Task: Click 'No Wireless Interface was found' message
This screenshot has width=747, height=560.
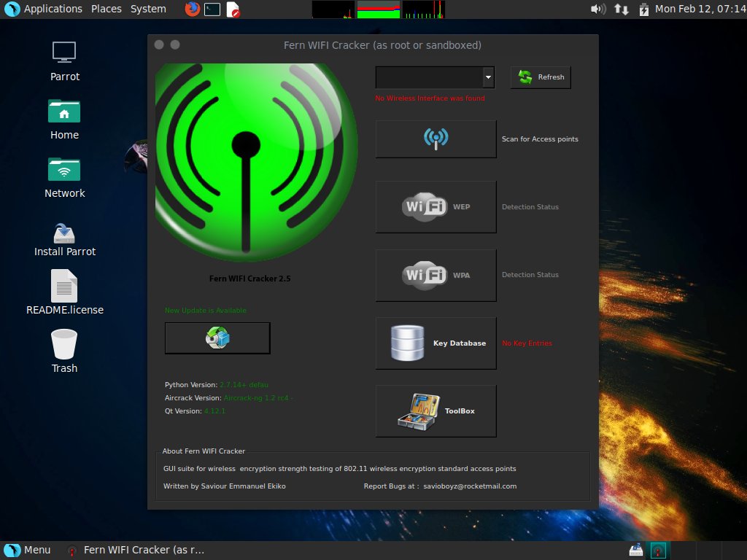Action: click(430, 98)
